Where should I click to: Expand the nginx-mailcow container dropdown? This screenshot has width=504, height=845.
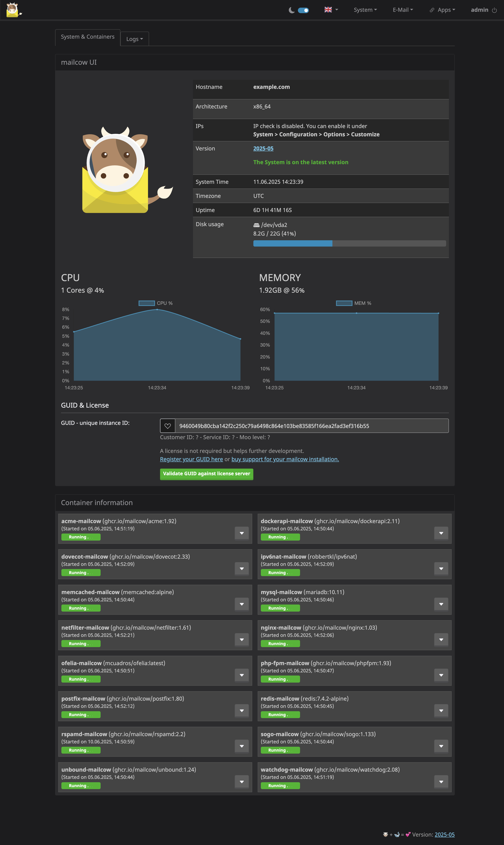click(441, 640)
